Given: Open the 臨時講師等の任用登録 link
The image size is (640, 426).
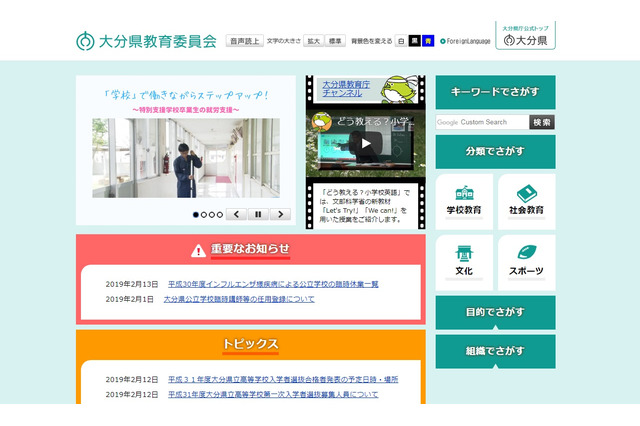Looking at the screenshot, I should (x=239, y=299).
